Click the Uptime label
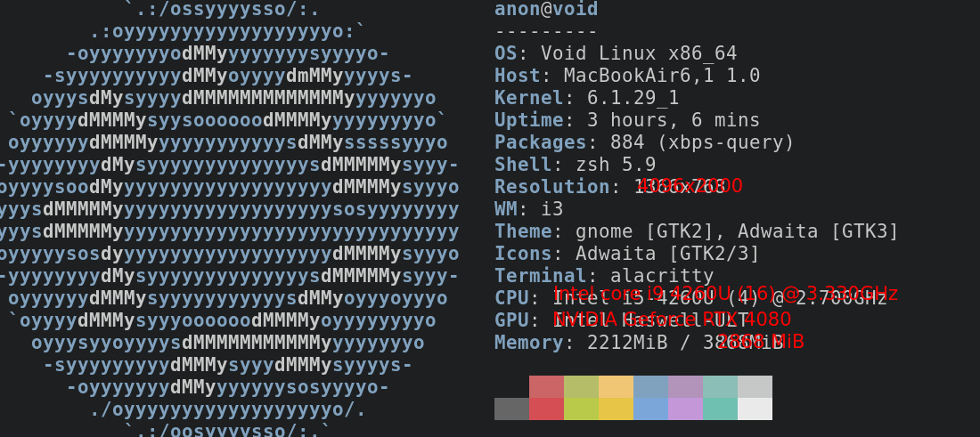The width and height of the screenshot is (980, 437). 528,120
